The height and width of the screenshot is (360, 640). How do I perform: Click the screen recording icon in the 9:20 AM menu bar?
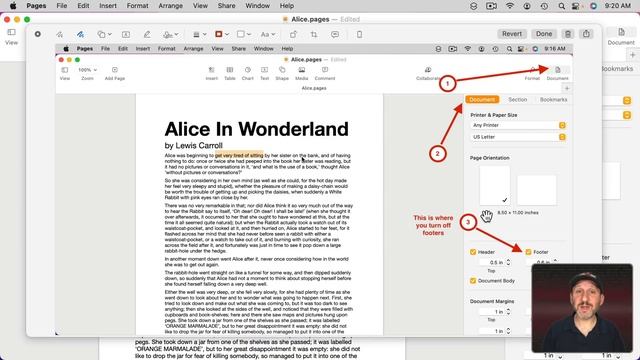[x=491, y=6]
